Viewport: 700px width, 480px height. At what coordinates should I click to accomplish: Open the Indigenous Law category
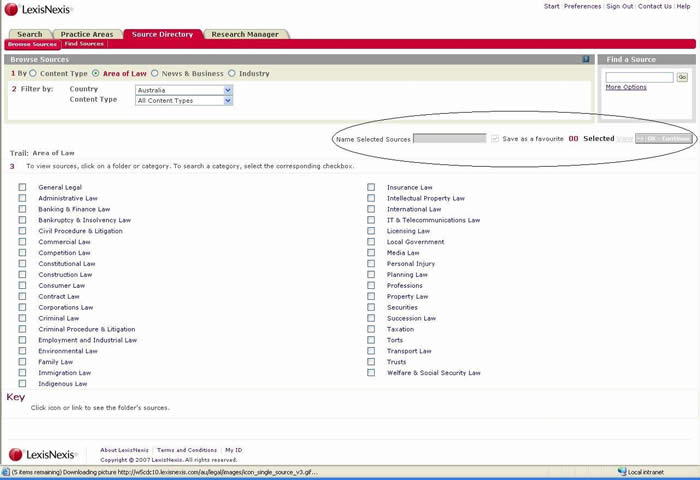point(62,384)
